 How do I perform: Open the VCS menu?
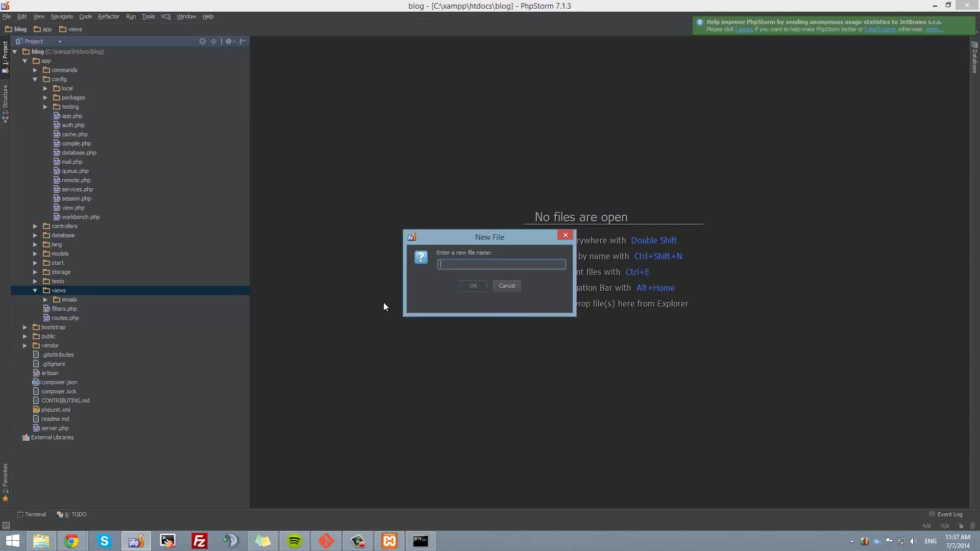(x=165, y=16)
